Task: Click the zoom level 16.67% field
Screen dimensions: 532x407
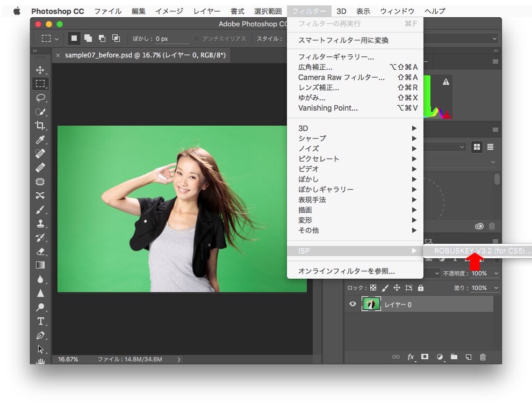Action: (x=68, y=359)
